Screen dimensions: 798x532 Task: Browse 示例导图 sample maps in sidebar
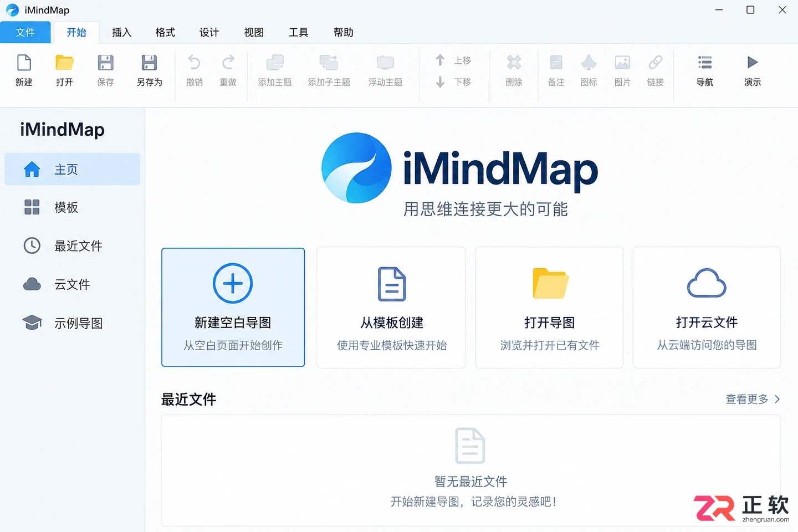click(72, 323)
